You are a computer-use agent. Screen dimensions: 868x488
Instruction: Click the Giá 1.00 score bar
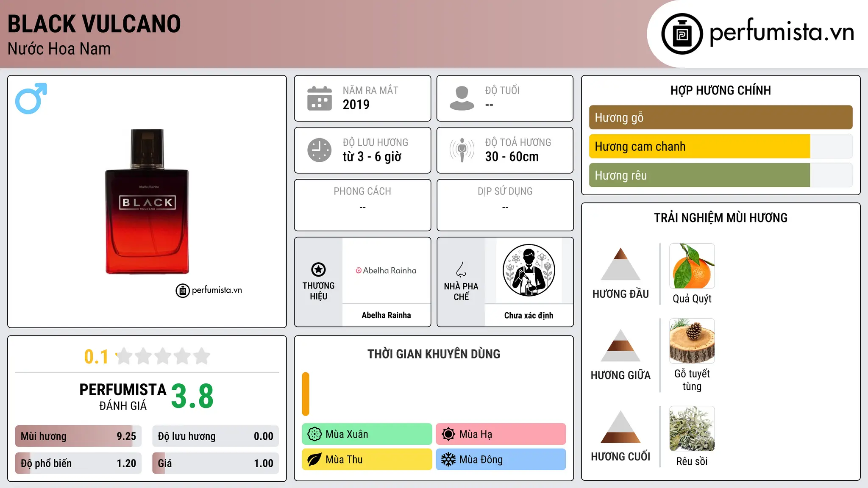tap(216, 463)
